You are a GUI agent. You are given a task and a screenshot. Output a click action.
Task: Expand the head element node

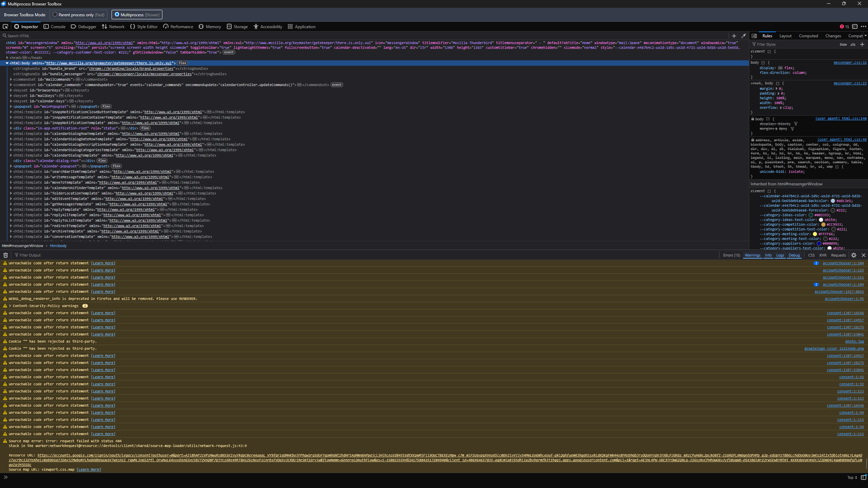[x=7, y=58]
